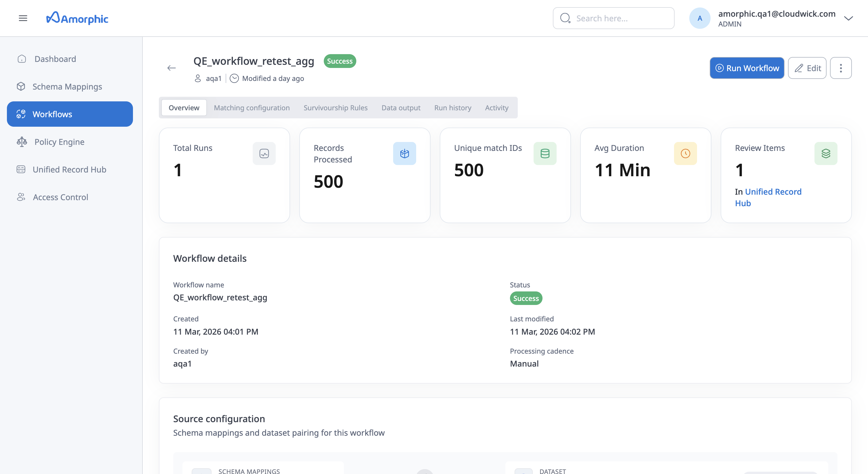Click the Success badge under Status
Image resolution: width=868 pixels, height=474 pixels.
526,298
